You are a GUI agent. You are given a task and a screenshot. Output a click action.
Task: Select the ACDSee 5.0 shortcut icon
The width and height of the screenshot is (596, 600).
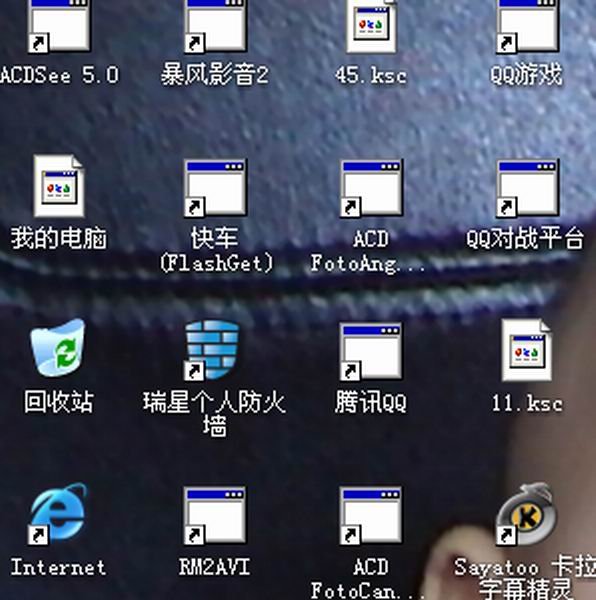point(59,26)
